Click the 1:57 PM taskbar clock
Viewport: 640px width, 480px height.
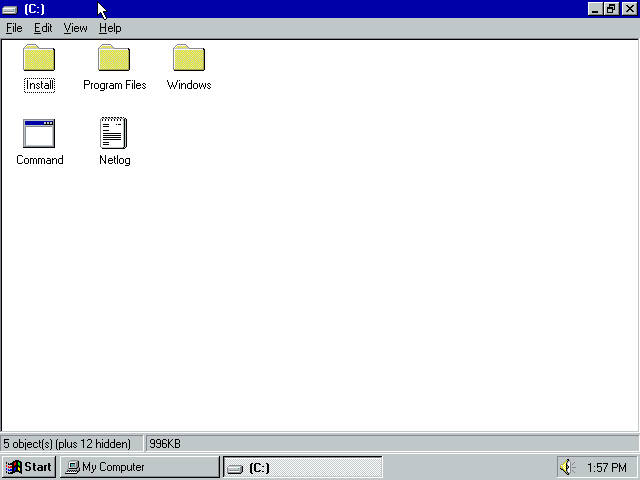tap(607, 467)
